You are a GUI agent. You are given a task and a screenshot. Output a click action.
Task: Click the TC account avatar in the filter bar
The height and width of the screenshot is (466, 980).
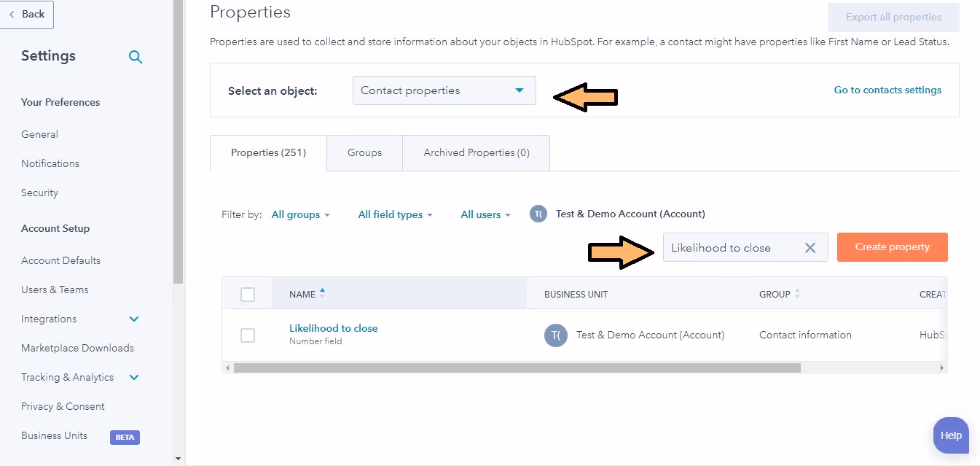pos(538,214)
